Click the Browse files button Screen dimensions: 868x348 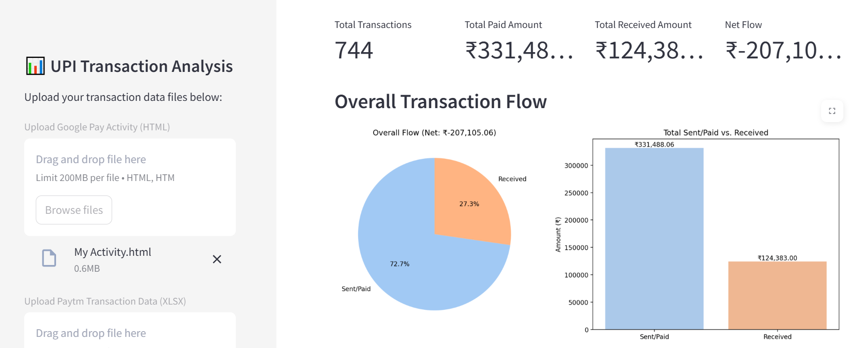point(73,209)
